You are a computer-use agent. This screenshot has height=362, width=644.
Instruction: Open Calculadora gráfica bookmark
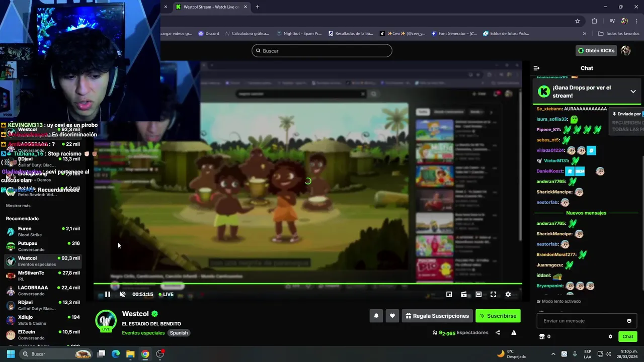point(247,34)
